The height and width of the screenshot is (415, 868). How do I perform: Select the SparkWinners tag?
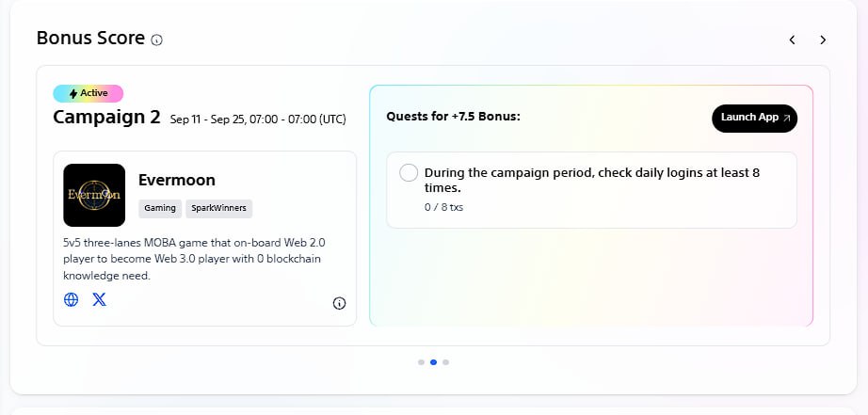[219, 209]
